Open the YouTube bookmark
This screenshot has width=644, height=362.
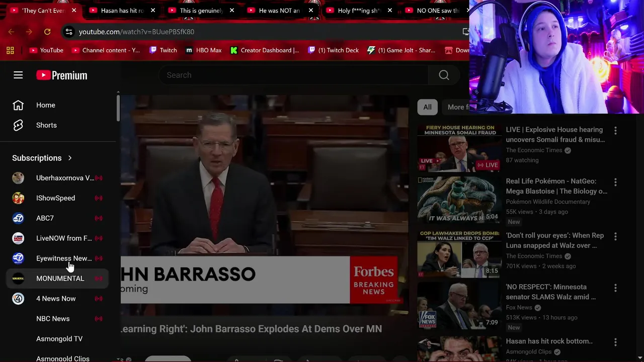[46, 50]
